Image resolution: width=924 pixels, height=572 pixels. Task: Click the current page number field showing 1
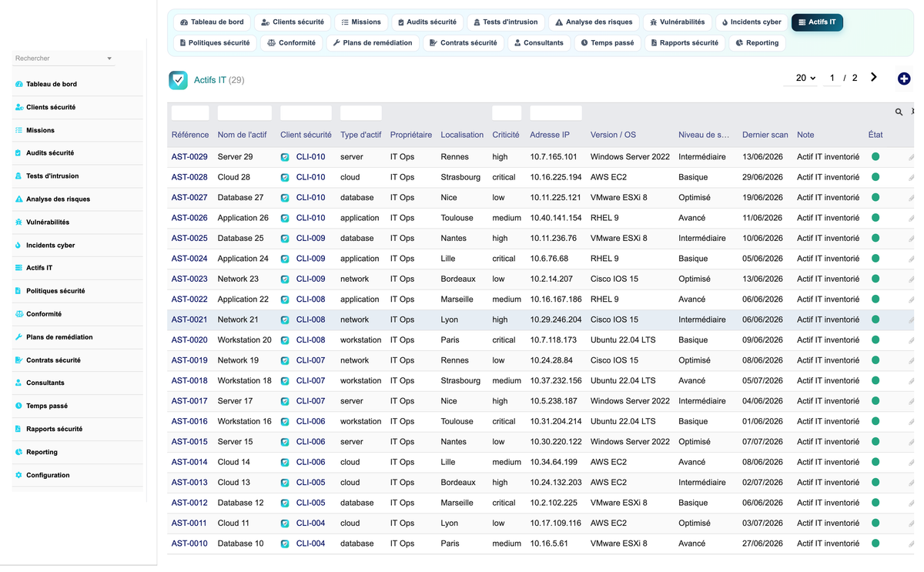[832, 78]
